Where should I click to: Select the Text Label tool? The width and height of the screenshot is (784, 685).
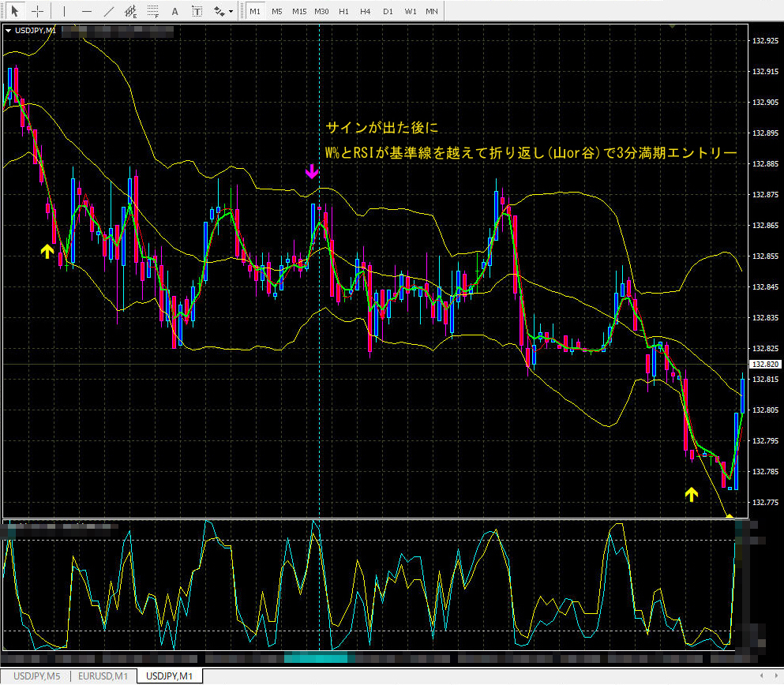tap(197, 11)
